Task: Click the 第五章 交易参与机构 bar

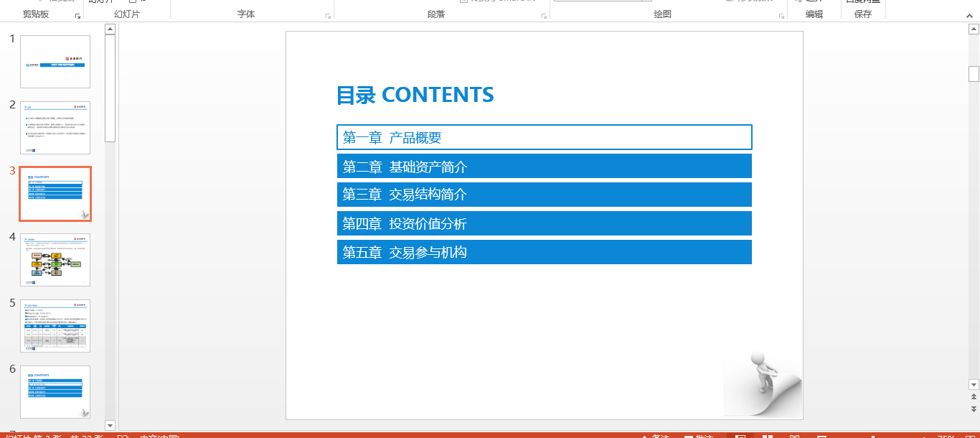Action: 545,252
